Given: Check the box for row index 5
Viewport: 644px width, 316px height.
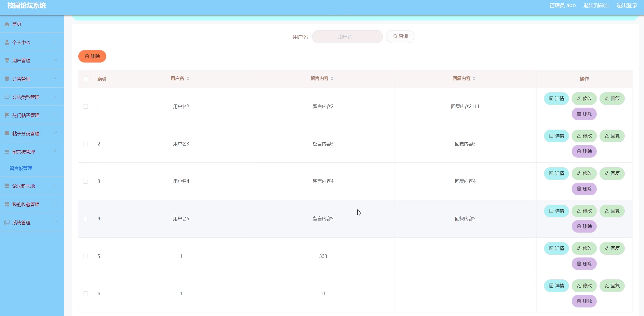Looking at the screenshot, I should (85, 256).
